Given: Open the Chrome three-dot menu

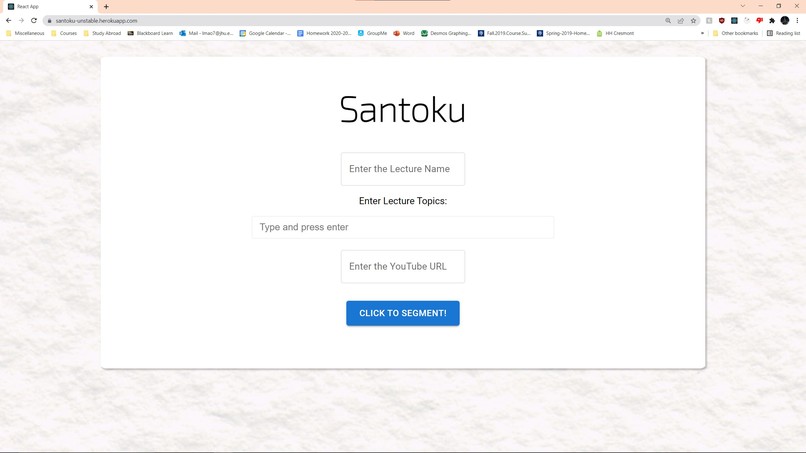Looking at the screenshot, I should tap(797, 21).
